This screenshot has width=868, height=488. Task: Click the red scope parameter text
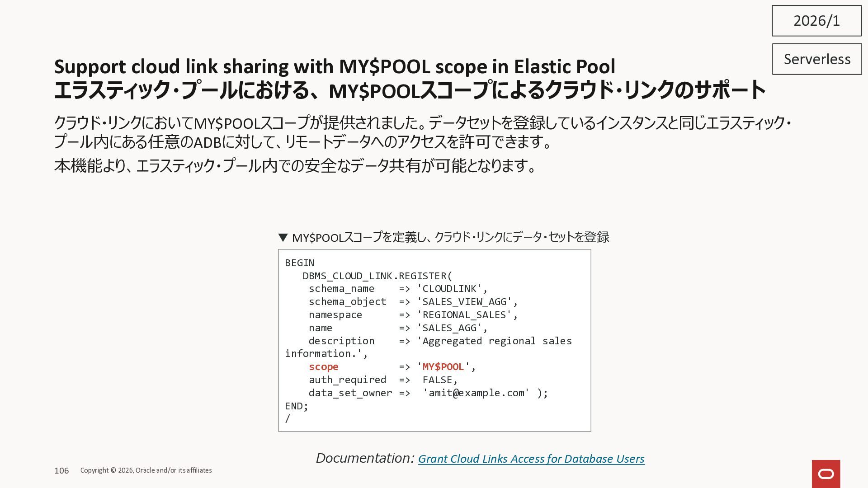(323, 367)
